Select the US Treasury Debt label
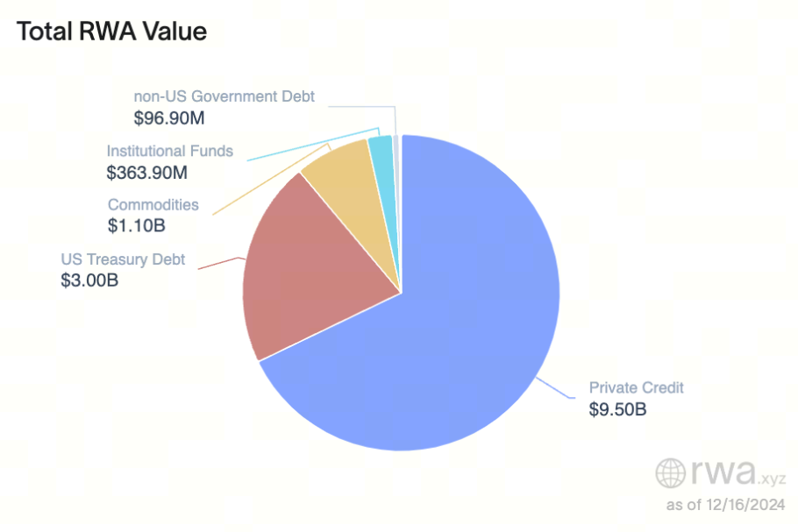 (123, 260)
